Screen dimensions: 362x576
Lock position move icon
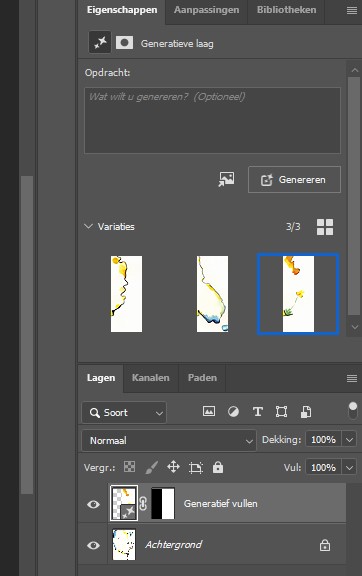click(173, 467)
